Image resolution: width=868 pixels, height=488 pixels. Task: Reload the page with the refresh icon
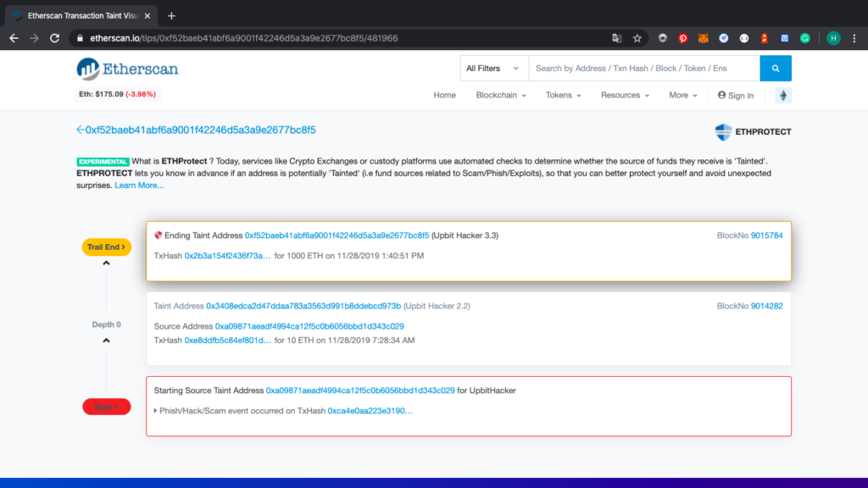tap(54, 38)
